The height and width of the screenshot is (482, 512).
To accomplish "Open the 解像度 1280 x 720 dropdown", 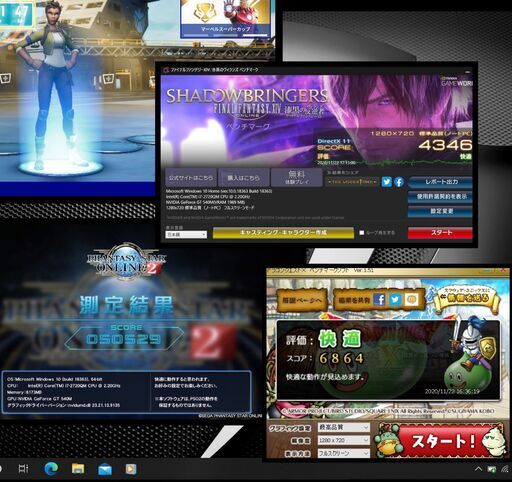I will click(x=343, y=440).
